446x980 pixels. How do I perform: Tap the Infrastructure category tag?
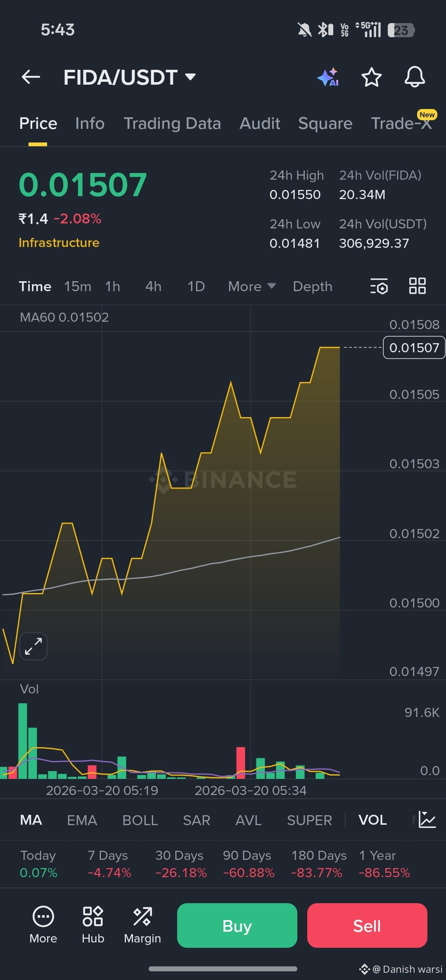(59, 242)
